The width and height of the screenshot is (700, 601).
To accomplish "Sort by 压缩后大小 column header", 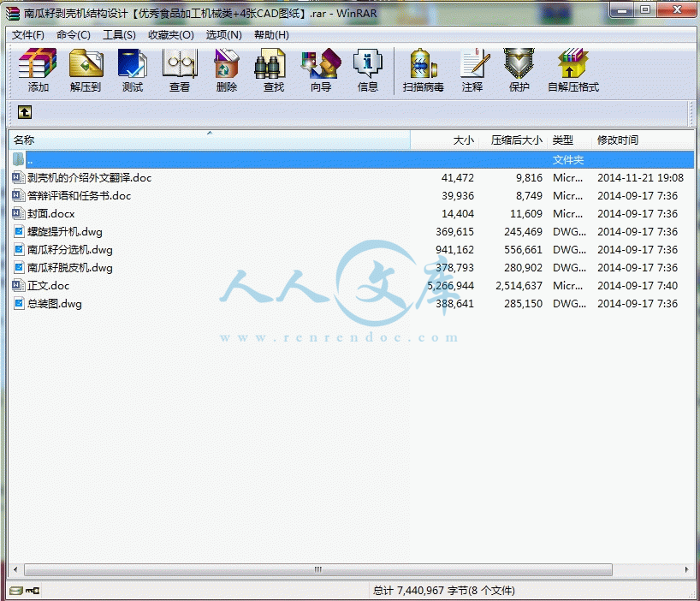I will tap(513, 140).
